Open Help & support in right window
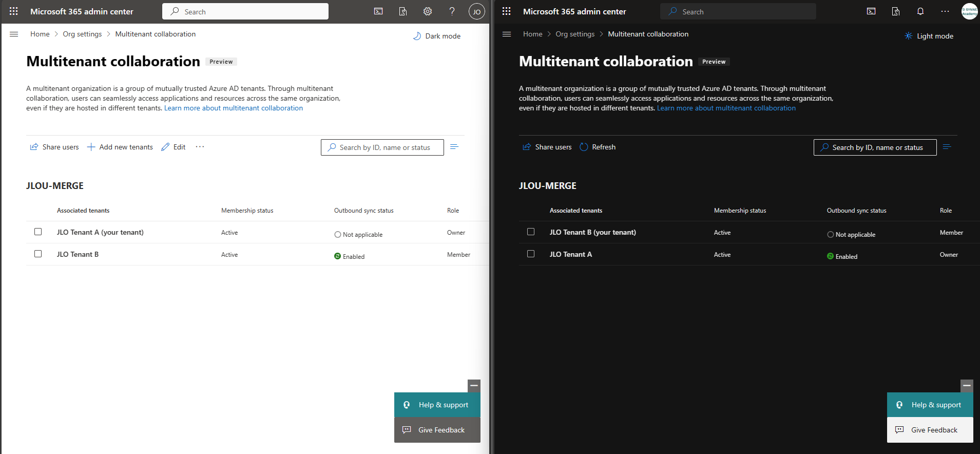 [930, 405]
